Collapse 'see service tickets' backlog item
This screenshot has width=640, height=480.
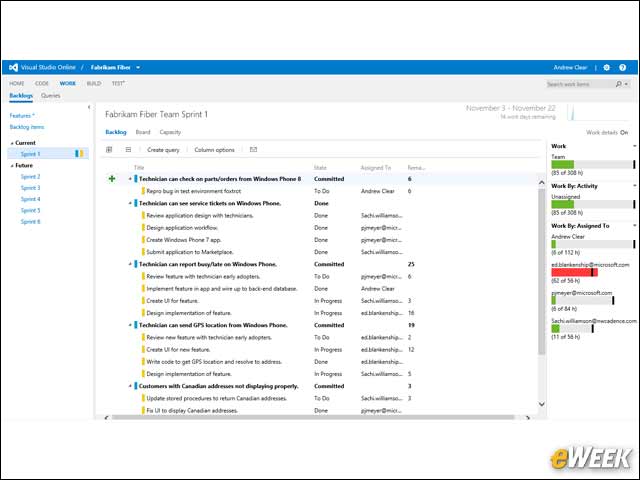[130, 203]
